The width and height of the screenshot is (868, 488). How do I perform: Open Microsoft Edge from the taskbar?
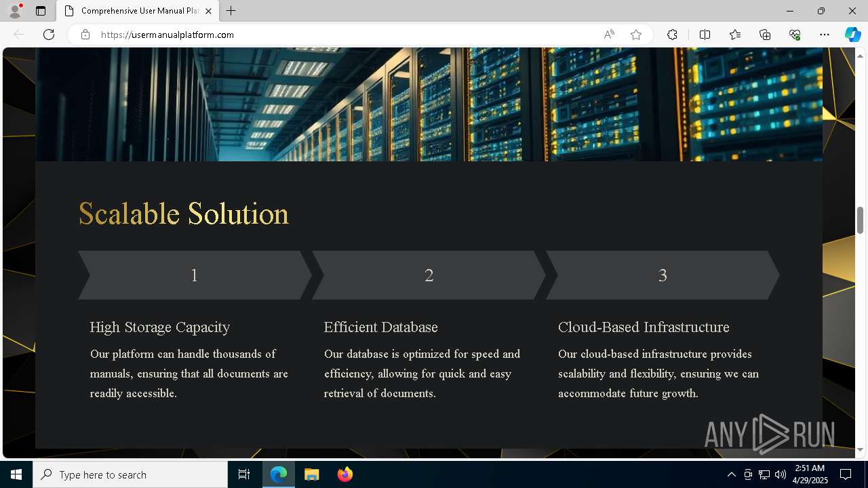point(279,474)
